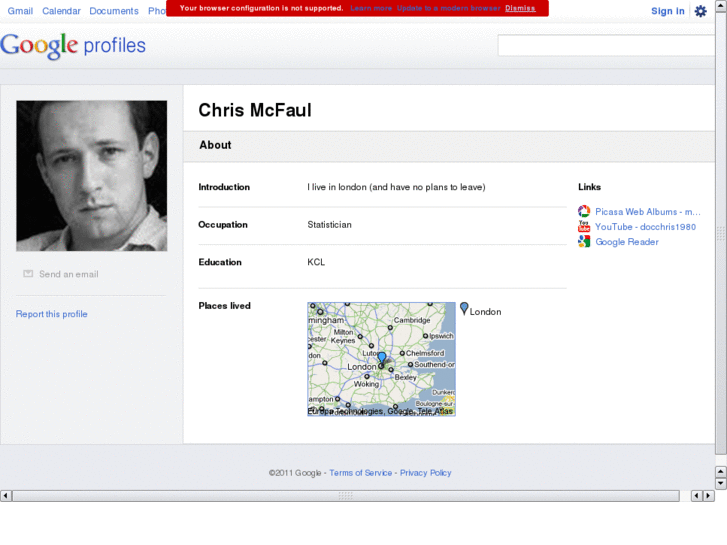727x545 pixels.
Task: Click the ©2011 Google footer text
Action: coord(295,473)
